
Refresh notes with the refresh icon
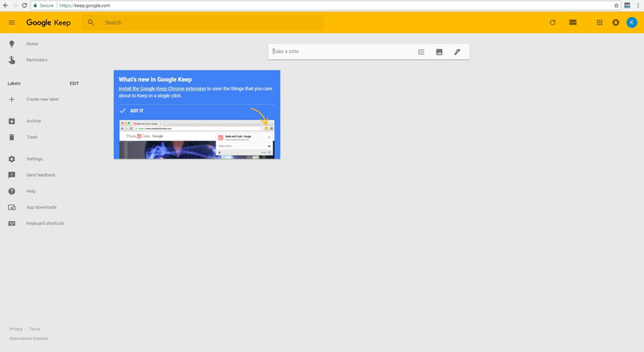[553, 22]
